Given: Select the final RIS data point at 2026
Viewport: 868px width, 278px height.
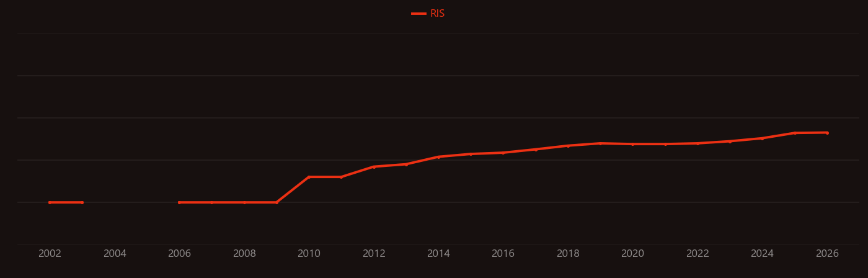Looking at the screenshot, I should click(x=827, y=132).
